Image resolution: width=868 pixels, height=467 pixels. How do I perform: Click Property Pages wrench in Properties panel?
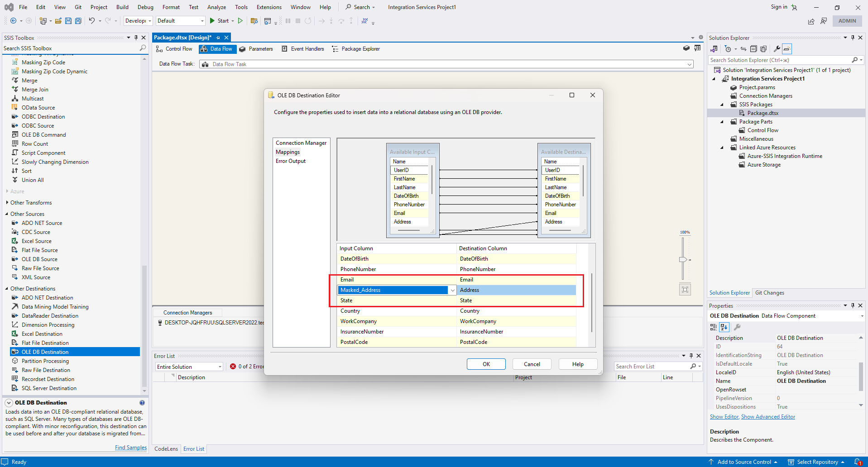737,327
